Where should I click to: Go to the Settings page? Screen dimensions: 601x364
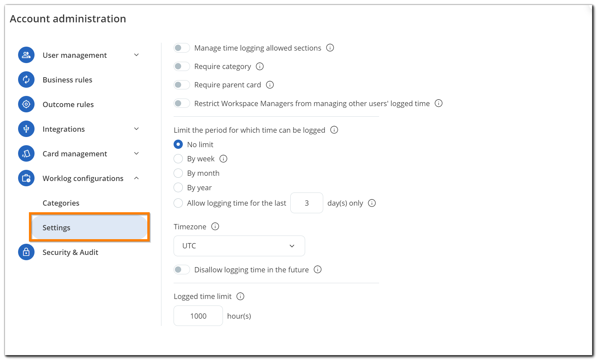coord(56,227)
